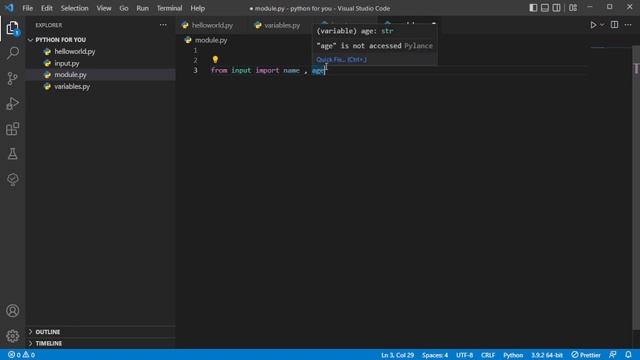Open the Edit menu
Image resolution: width=640 pixels, height=360 pixels.
(x=47, y=8)
